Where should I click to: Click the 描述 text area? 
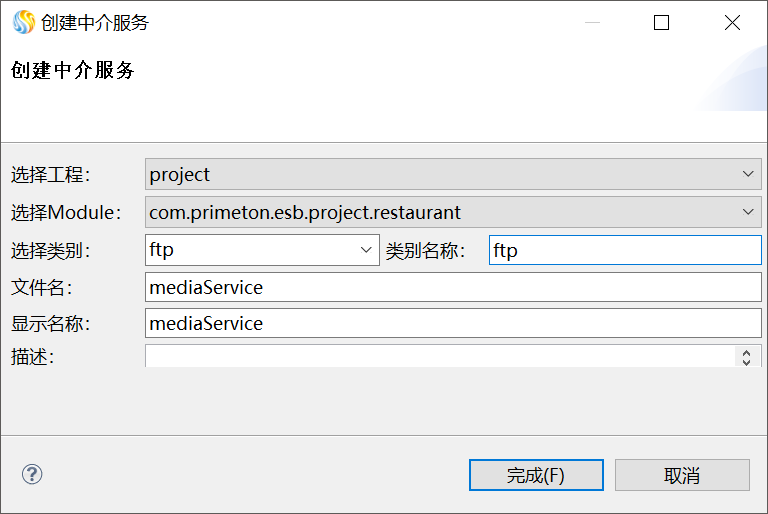[x=440, y=356]
